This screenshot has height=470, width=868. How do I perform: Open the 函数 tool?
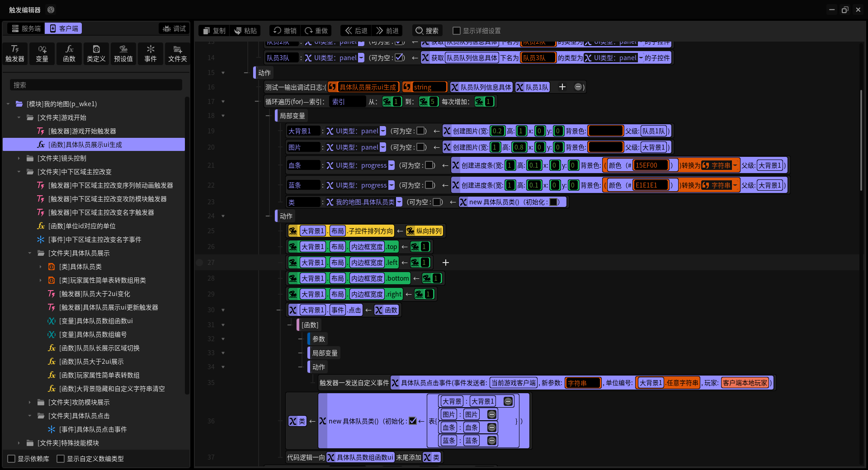(69, 53)
